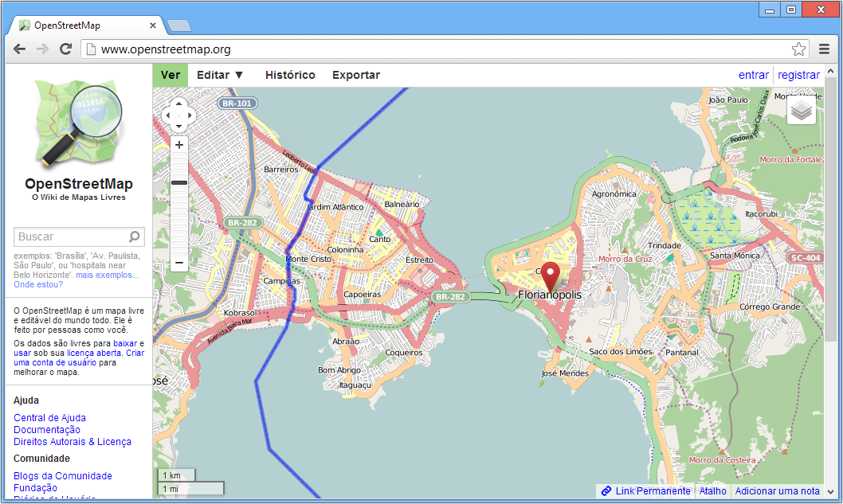Screen dimensions: 843x504
Task: Pan the map down with arrow control
Action: (178, 127)
